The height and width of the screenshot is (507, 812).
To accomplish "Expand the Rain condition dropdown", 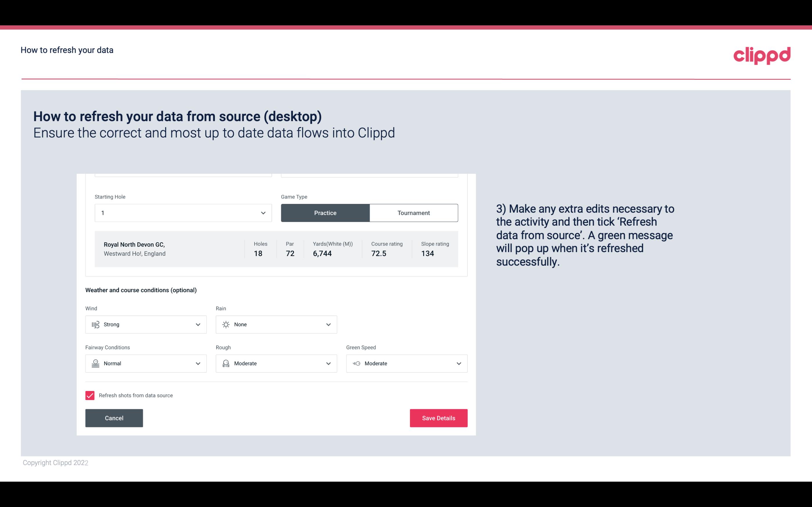I will (x=328, y=324).
